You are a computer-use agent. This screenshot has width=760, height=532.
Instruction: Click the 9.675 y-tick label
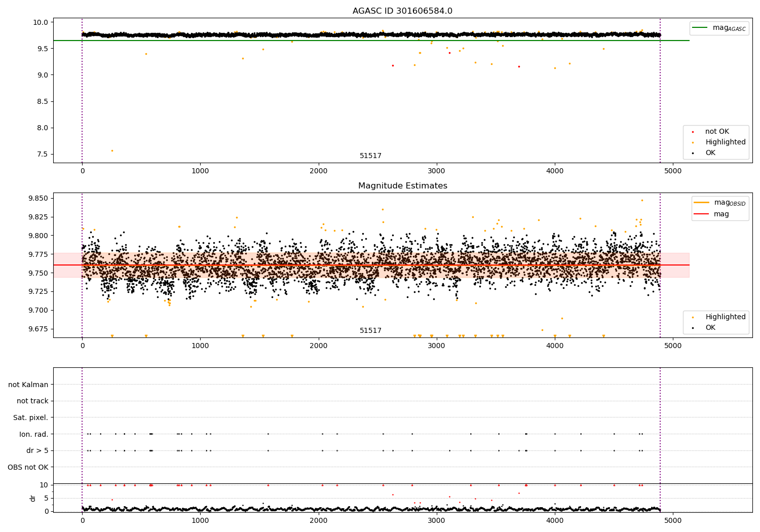[x=39, y=329]
